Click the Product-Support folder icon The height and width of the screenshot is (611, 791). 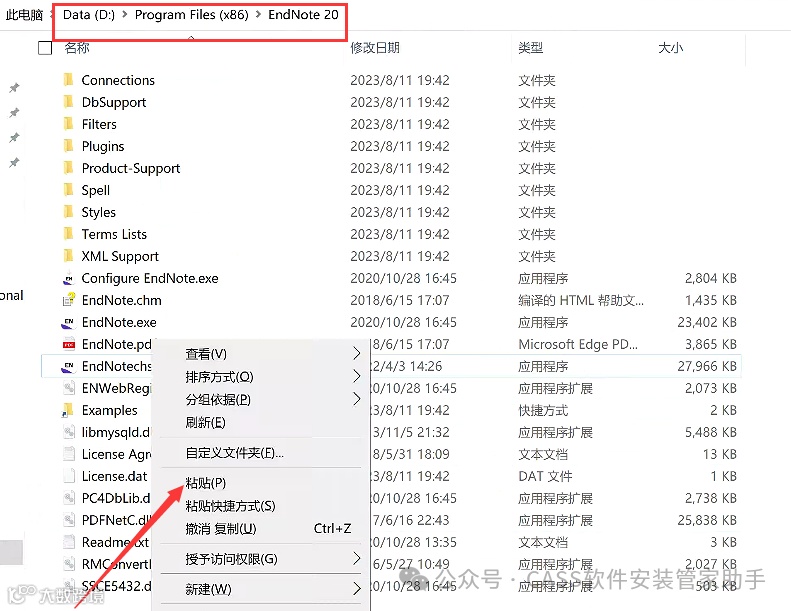[69, 168]
